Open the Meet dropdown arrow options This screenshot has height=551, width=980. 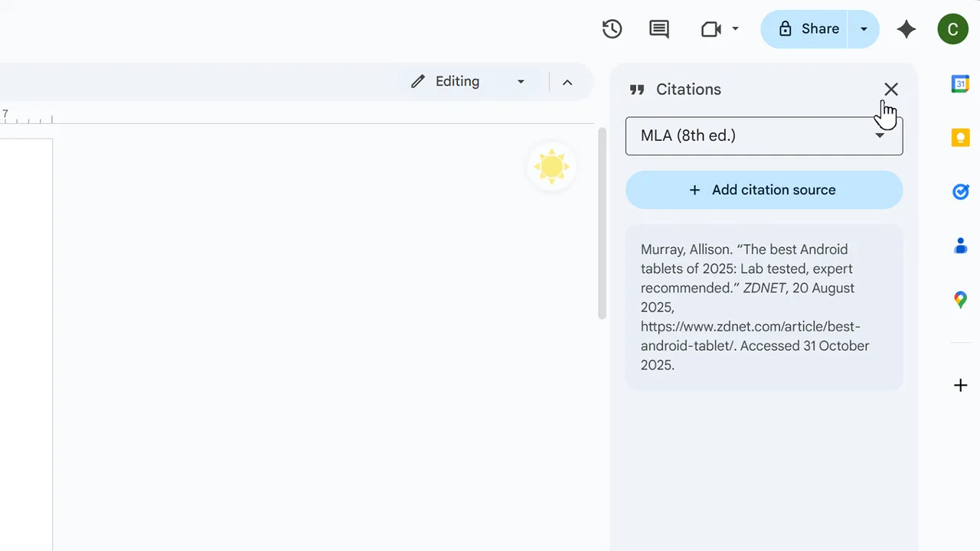[735, 28]
